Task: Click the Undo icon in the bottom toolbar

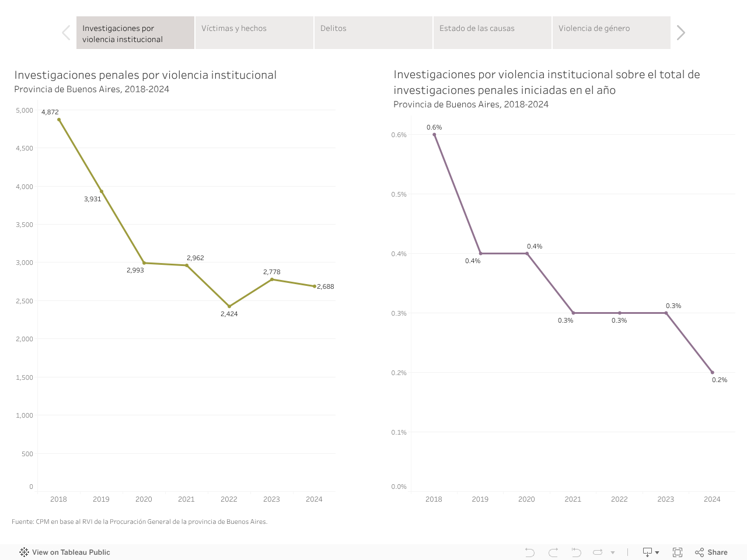Action: [530, 552]
